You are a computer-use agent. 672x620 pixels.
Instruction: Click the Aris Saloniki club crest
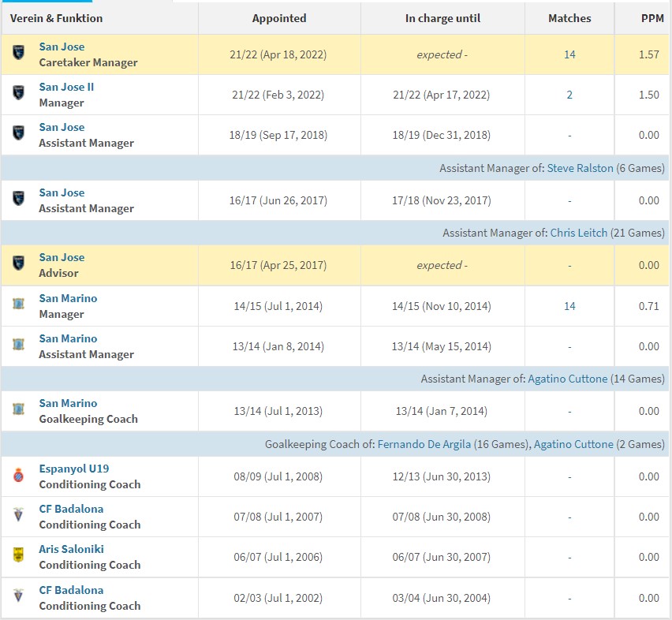[17, 557]
